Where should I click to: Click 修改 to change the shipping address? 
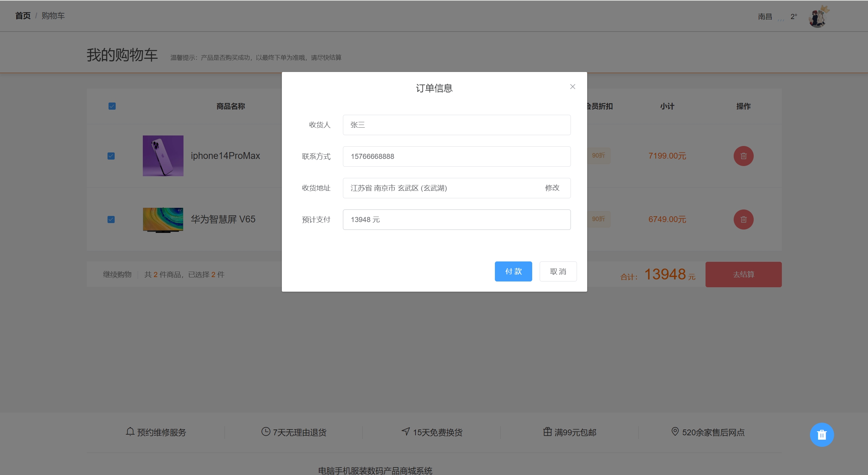552,188
